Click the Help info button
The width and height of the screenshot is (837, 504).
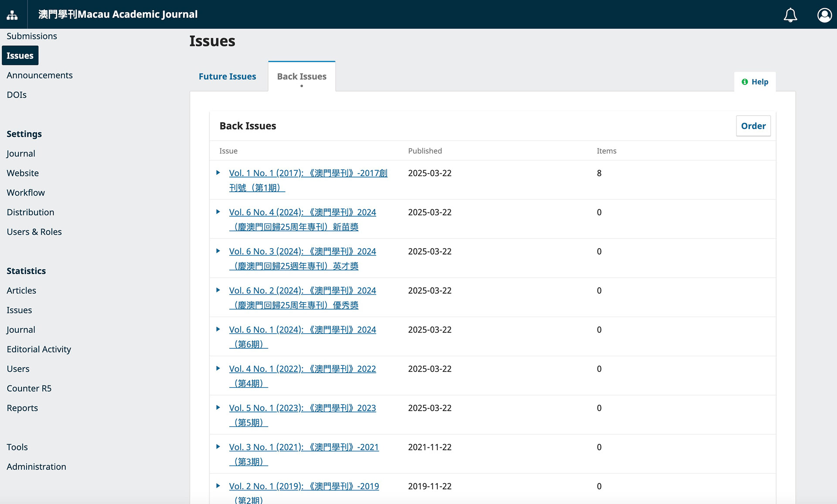pos(755,82)
